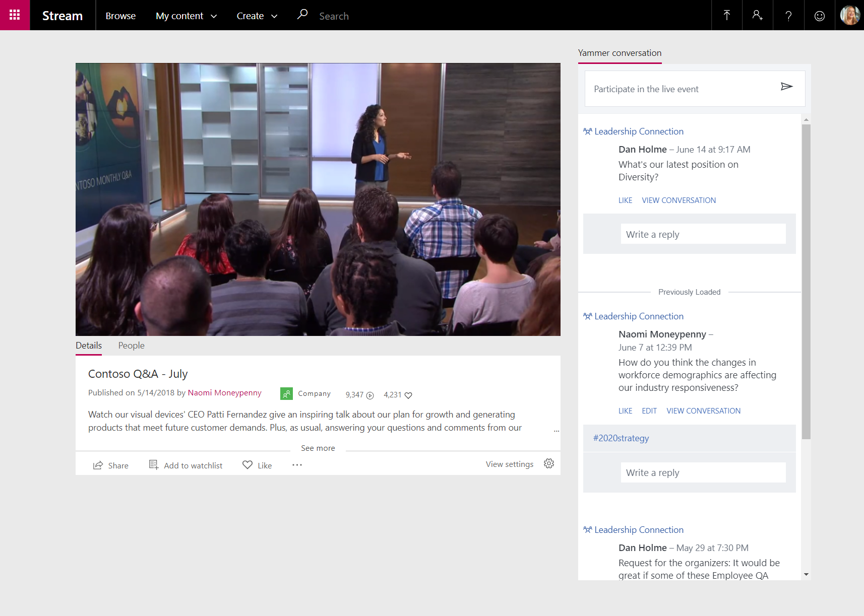This screenshot has height=616, width=864.
Task: Click the Write a reply field under Naomi's post
Action: 703,472
